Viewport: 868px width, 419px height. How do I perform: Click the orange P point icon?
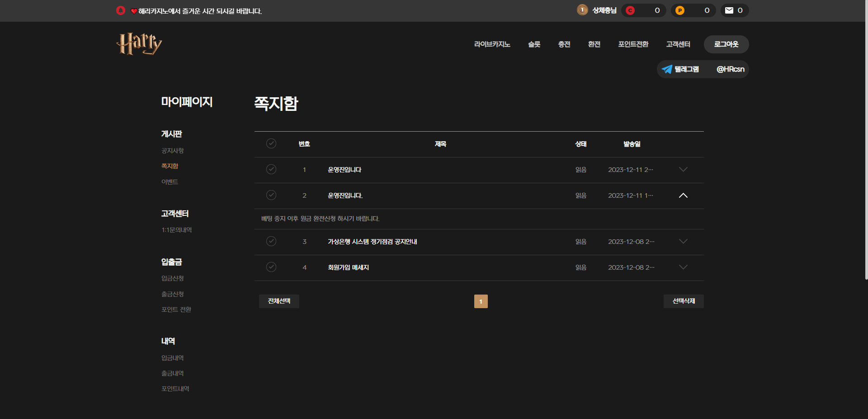point(679,10)
